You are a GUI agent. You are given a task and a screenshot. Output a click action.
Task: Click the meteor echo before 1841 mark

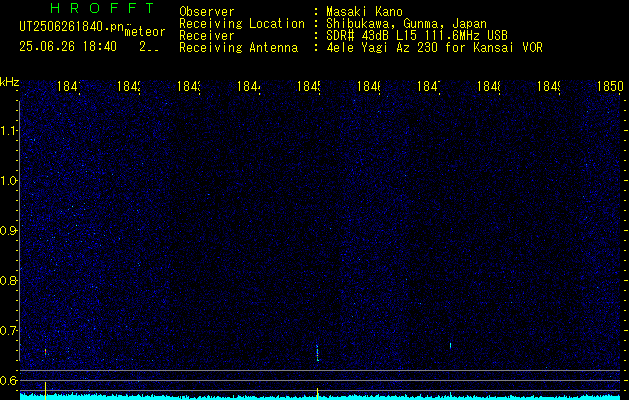tap(45, 352)
